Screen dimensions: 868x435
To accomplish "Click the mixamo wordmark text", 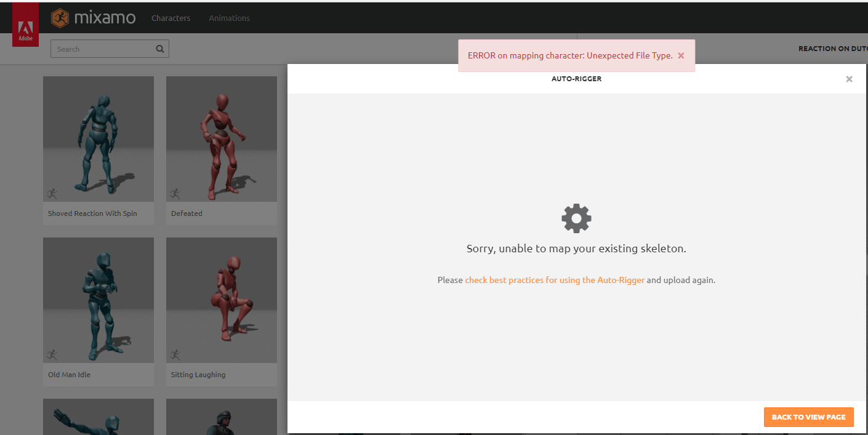I will tap(105, 18).
